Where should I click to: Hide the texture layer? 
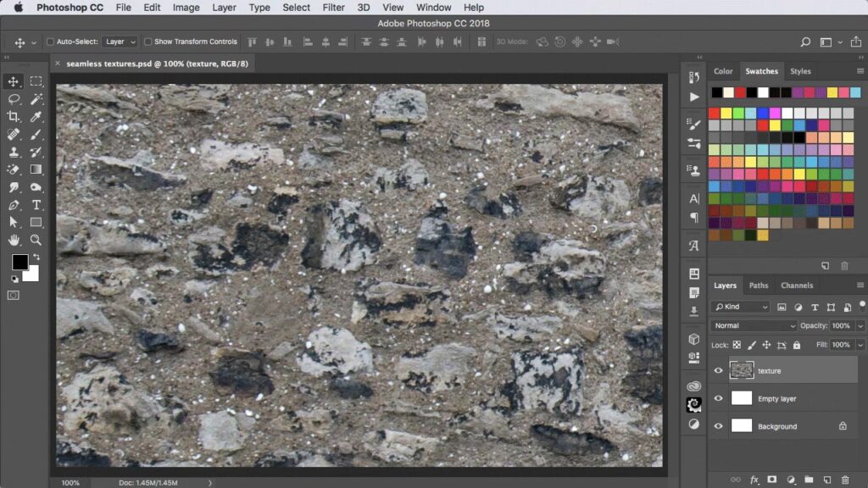719,370
